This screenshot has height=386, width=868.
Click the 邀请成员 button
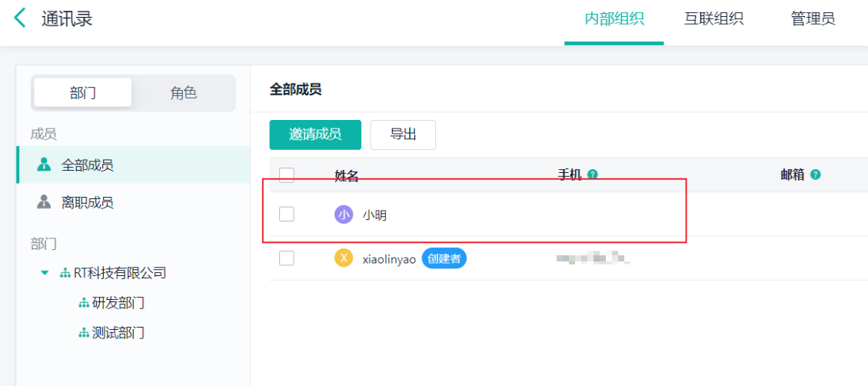click(x=315, y=135)
